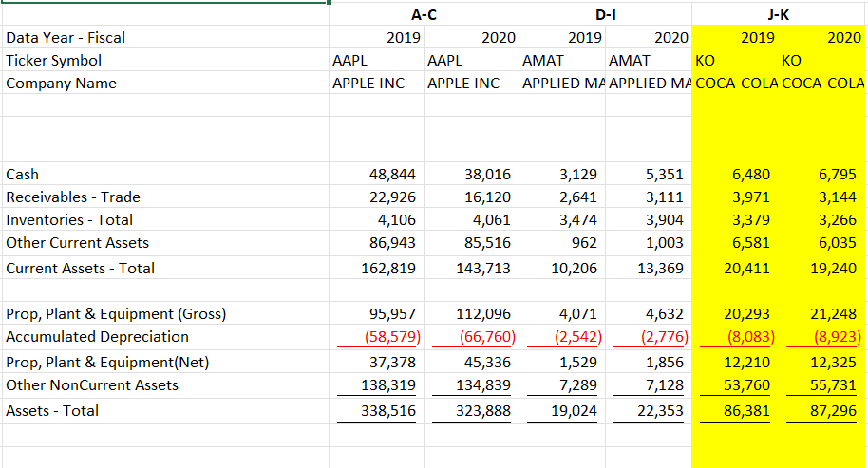
Task: Select the 'Other Current Assets' label cell
Action: (165, 242)
